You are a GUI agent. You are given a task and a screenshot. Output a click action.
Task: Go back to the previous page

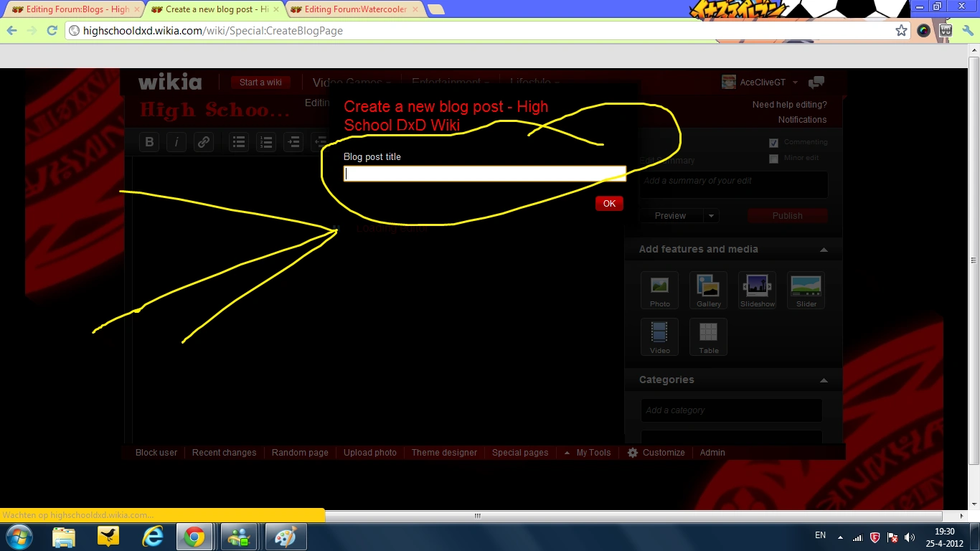(11, 30)
